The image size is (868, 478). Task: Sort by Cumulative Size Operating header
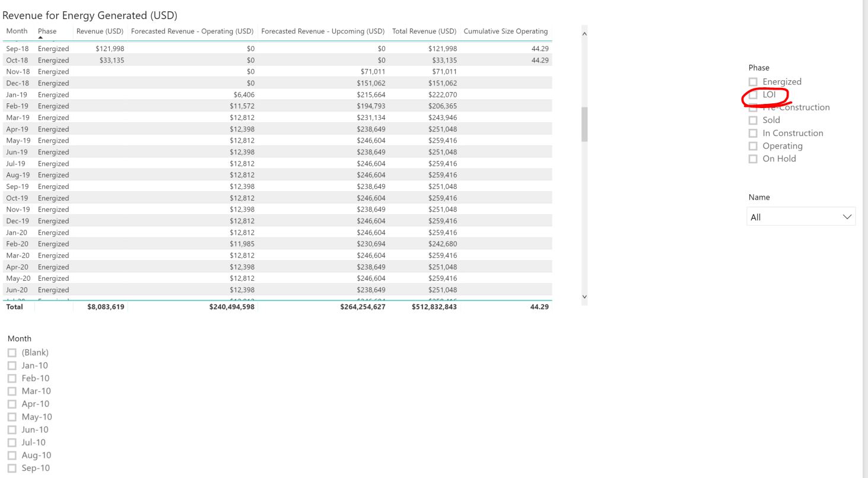[505, 31]
